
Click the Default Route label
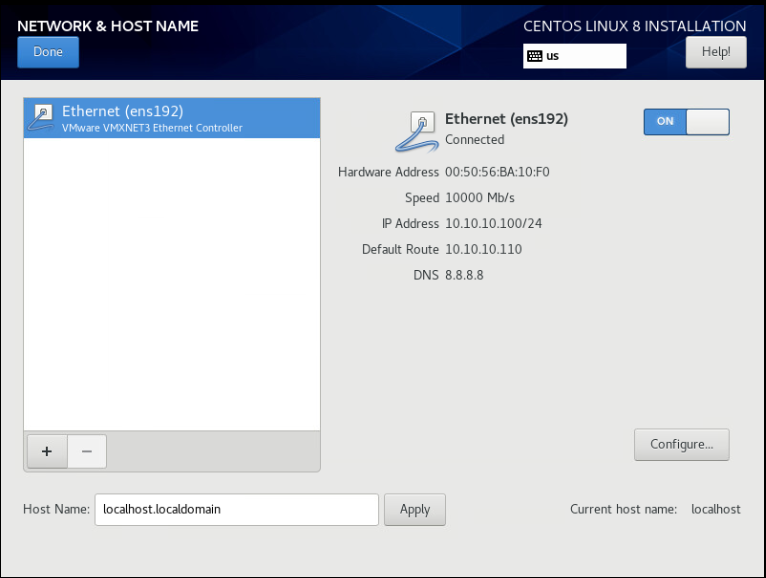point(400,249)
